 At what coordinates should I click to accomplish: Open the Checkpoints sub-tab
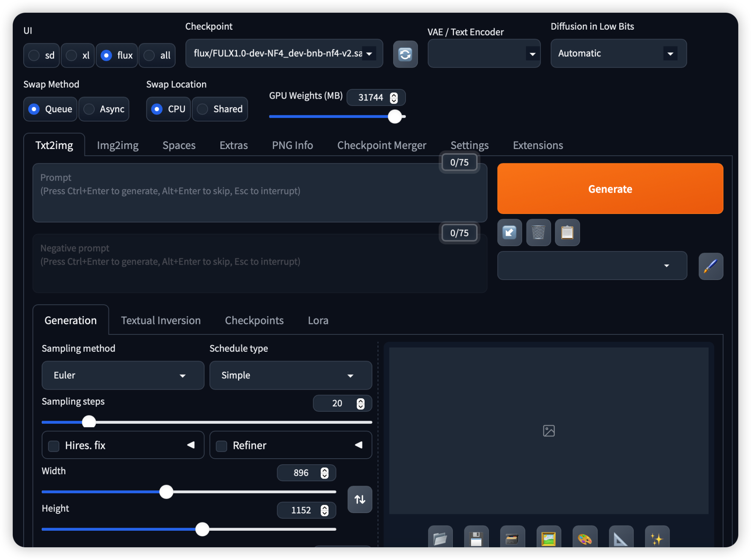point(254,320)
